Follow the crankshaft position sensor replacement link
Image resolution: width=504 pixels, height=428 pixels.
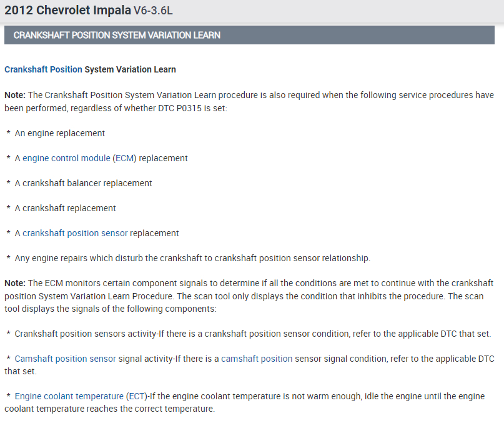pyautogui.click(x=75, y=233)
